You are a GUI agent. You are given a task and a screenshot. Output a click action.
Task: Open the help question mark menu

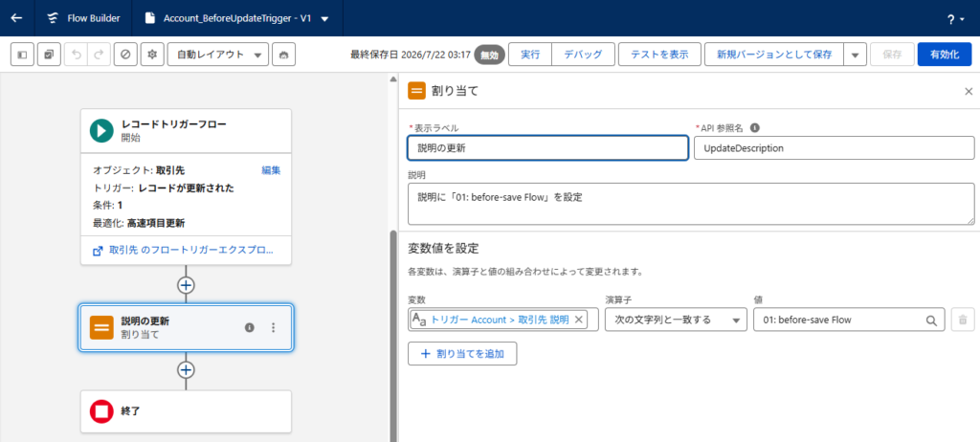click(x=955, y=19)
